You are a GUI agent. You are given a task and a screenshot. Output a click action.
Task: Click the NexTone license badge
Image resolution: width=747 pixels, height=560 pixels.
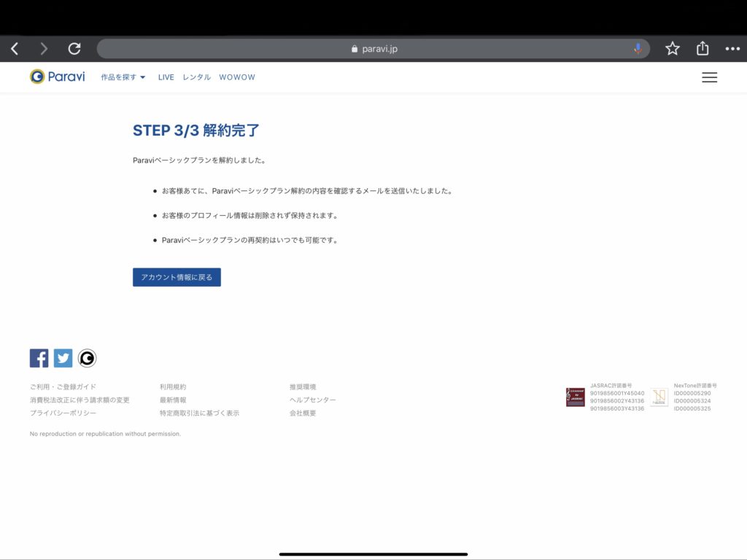(659, 397)
